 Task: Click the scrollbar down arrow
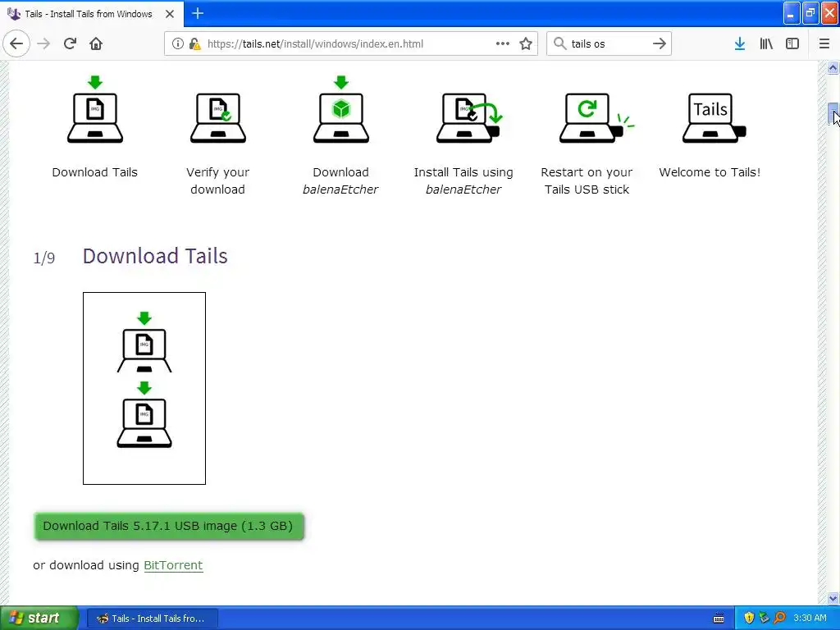833,598
